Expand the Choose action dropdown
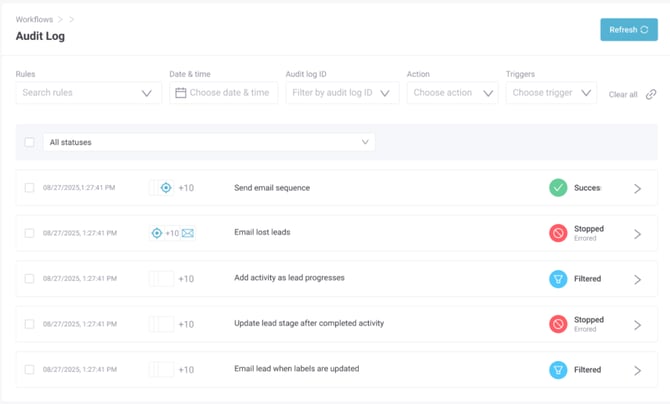670x404 pixels. [x=452, y=93]
